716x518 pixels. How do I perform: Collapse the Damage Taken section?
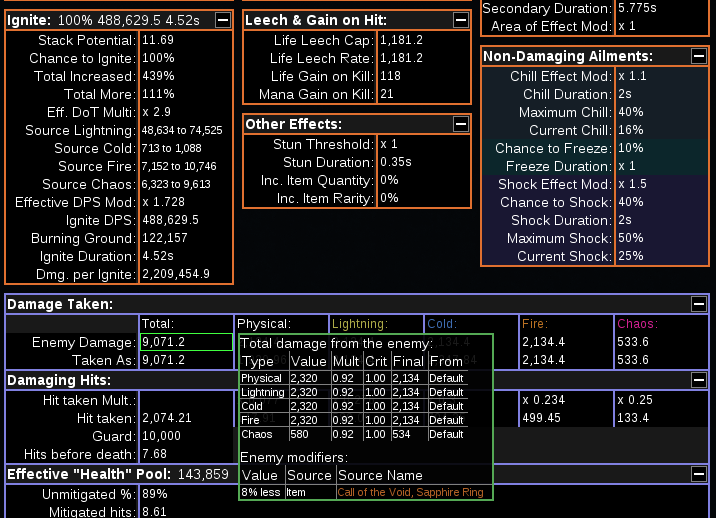click(699, 304)
